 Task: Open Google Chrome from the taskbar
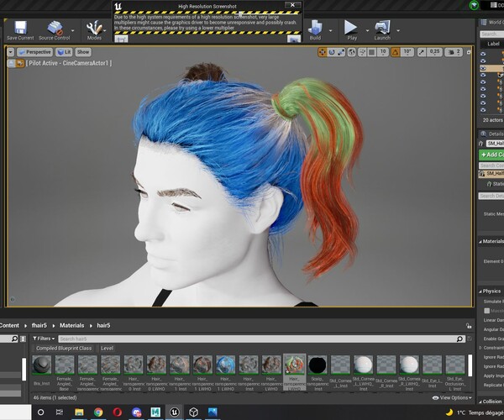tap(98, 412)
